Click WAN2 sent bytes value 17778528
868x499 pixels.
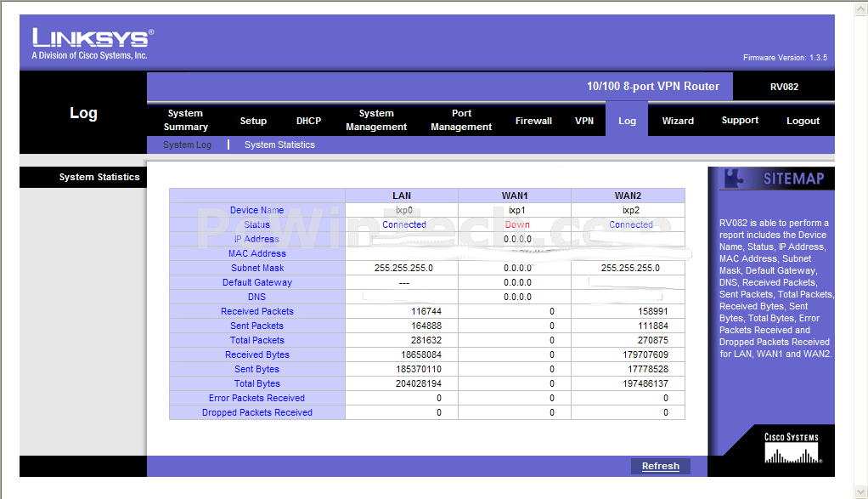pyautogui.click(x=648, y=369)
